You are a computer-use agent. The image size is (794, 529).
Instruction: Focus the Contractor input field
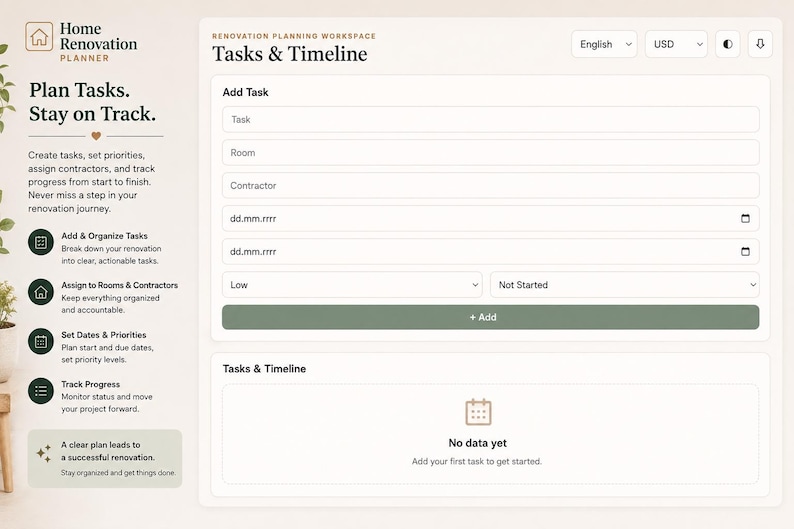coord(490,185)
